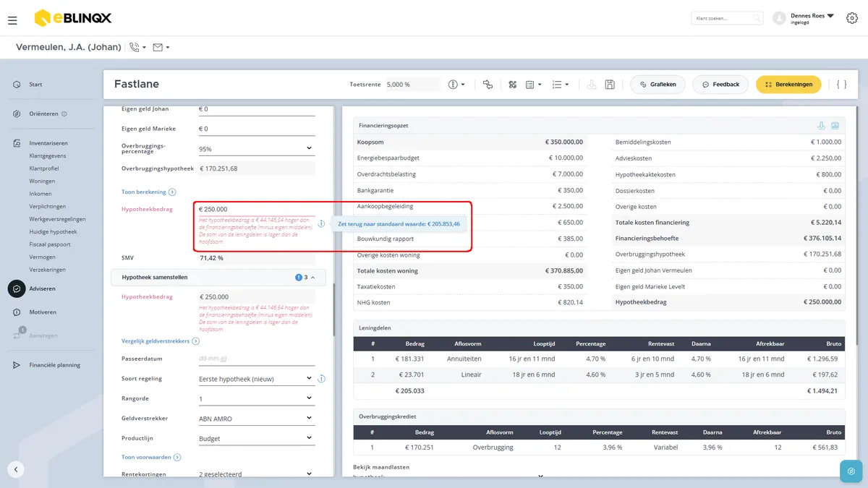868x488 pixels.
Task: Click the Passeerdatum date field
Action: (256, 359)
